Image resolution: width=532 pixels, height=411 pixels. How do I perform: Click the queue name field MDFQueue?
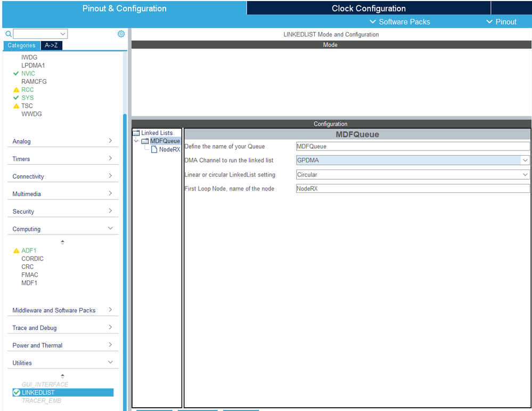pyautogui.click(x=413, y=147)
